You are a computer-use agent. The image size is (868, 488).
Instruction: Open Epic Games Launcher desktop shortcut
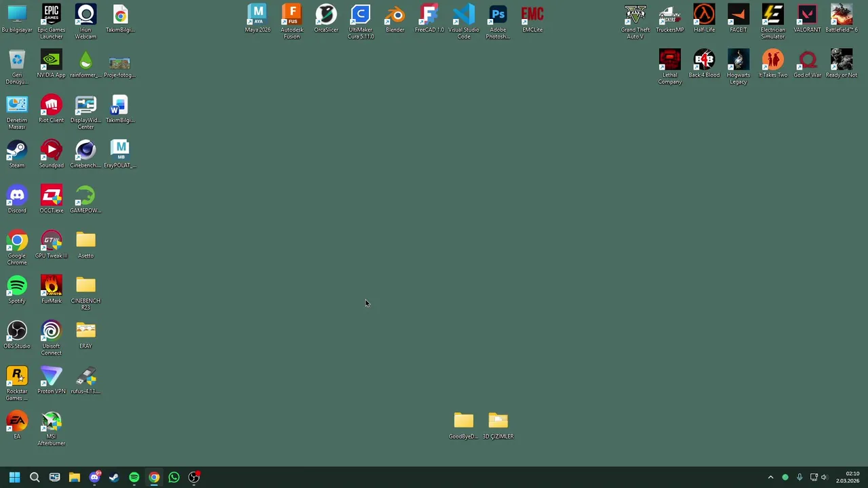point(51,21)
